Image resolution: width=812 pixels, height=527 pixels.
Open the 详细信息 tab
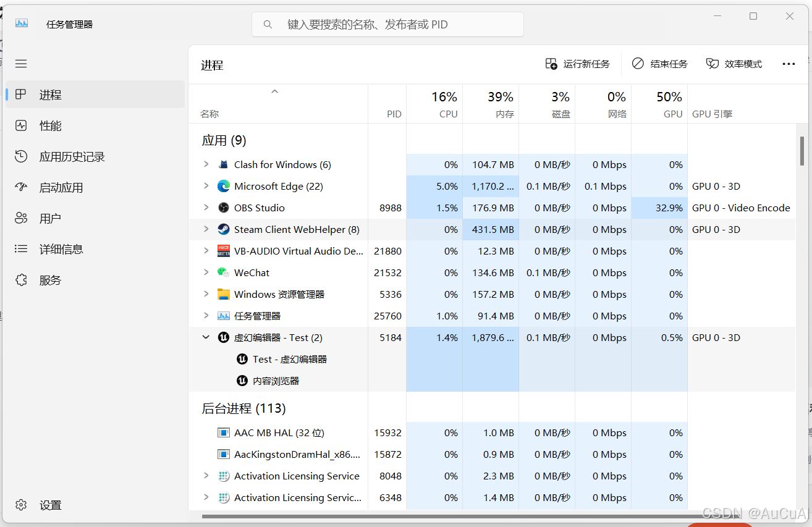point(95,249)
